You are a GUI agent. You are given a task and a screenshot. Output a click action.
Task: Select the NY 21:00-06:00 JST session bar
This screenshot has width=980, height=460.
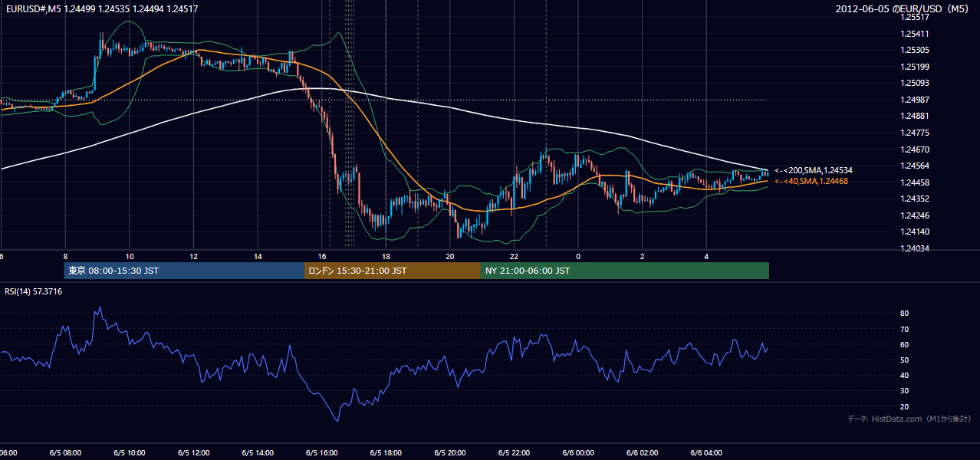pyautogui.click(x=625, y=271)
